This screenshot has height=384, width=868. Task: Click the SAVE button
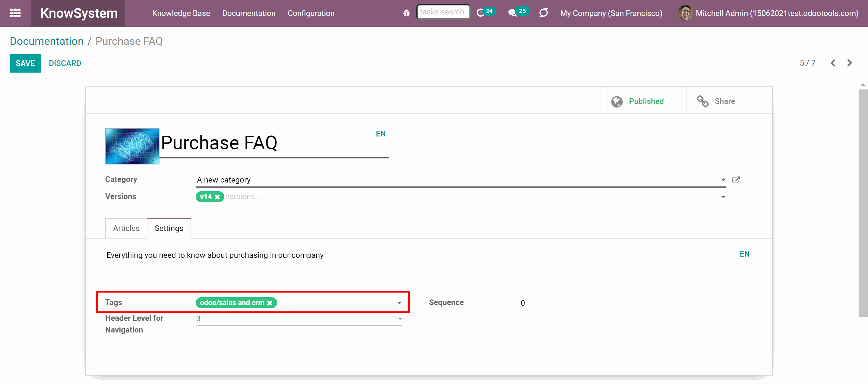pos(25,63)
